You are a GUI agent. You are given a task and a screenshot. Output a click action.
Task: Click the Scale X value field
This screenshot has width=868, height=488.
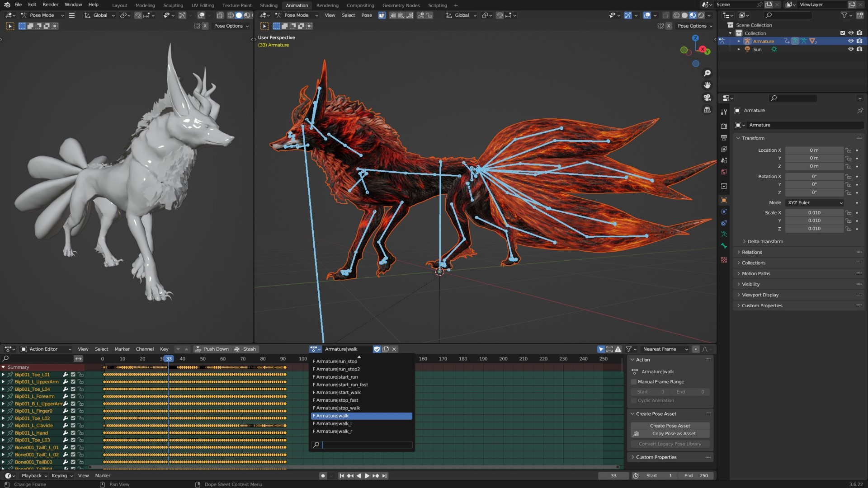click(x=814, y=213)
